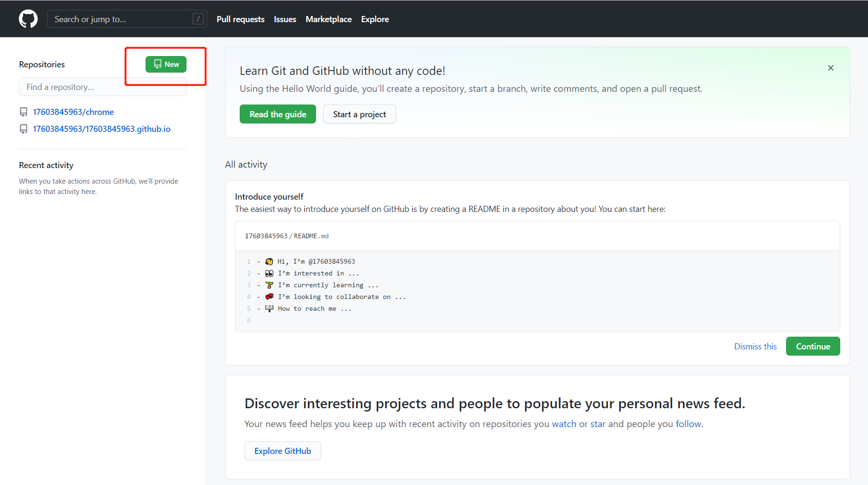Image resolution: width=868 pixels, height=485 pixels.
Task: Click Read the guide
Action: point(277,114)
